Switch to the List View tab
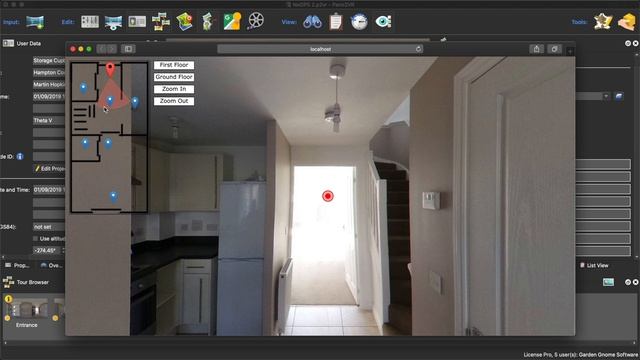Viewport: 640px width, 360px height. pos(594,265)
